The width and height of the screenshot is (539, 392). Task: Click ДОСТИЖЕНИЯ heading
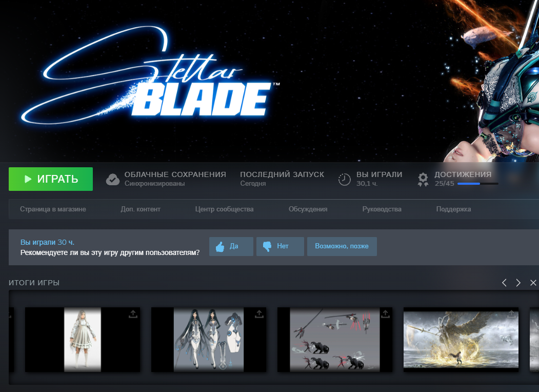463,174
